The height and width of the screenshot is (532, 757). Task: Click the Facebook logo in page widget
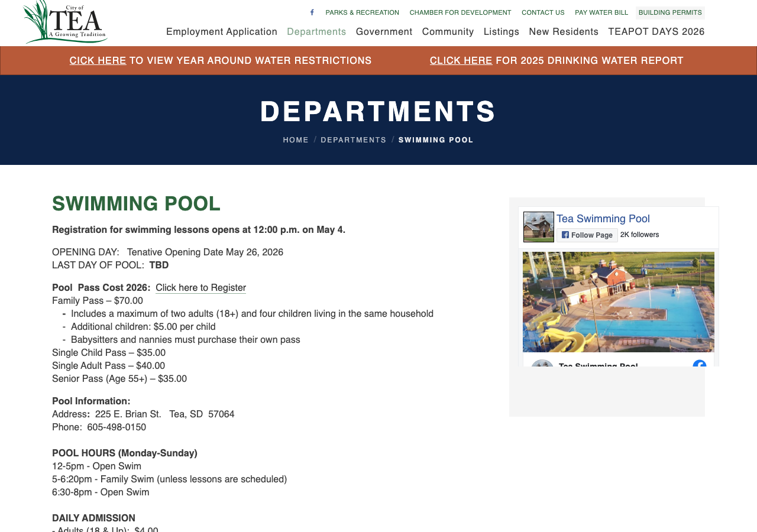(x=700, y=364)
